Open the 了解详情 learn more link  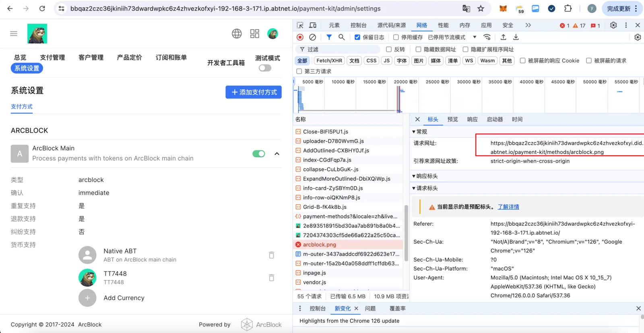[508, 207]
